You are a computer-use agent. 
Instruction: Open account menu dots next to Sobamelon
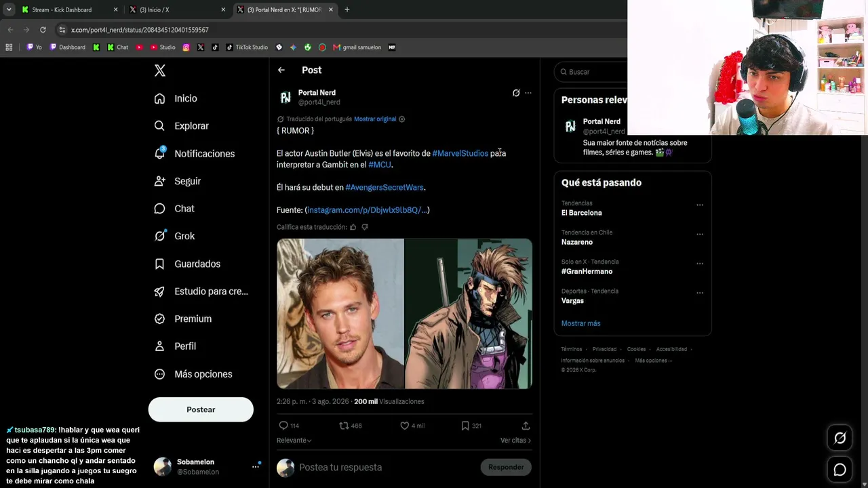(x=256, y=466)
